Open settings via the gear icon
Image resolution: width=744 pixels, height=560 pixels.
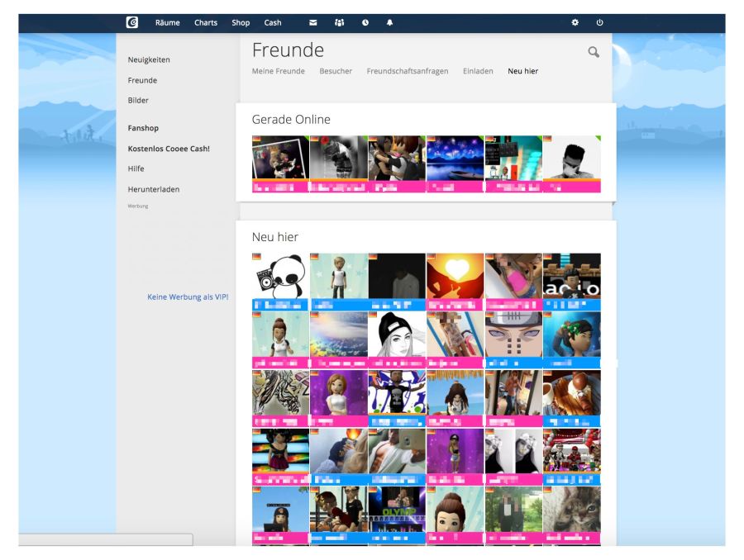575,22
